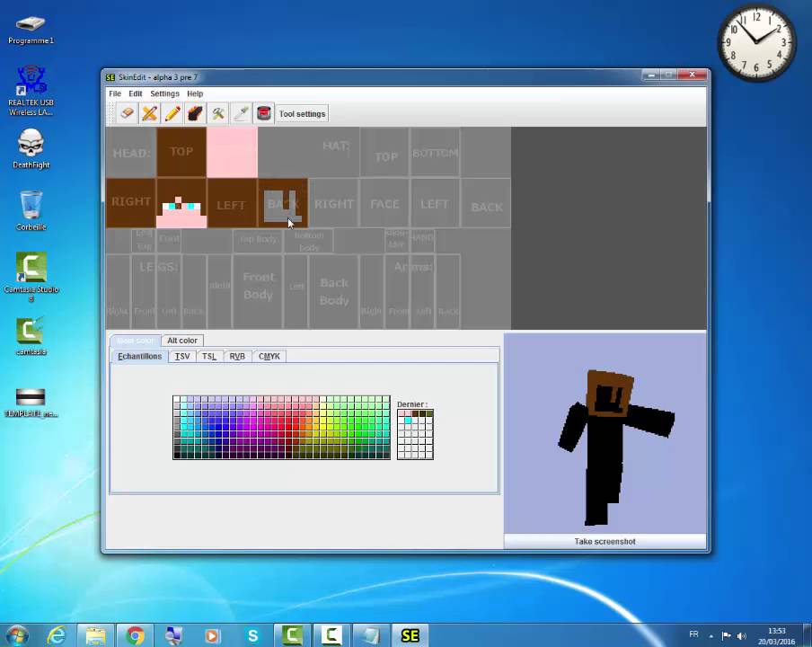Screen dimensions: 812x647
Task: Select the Echantillons swatches tab
Action: click(x=140, y=357)
